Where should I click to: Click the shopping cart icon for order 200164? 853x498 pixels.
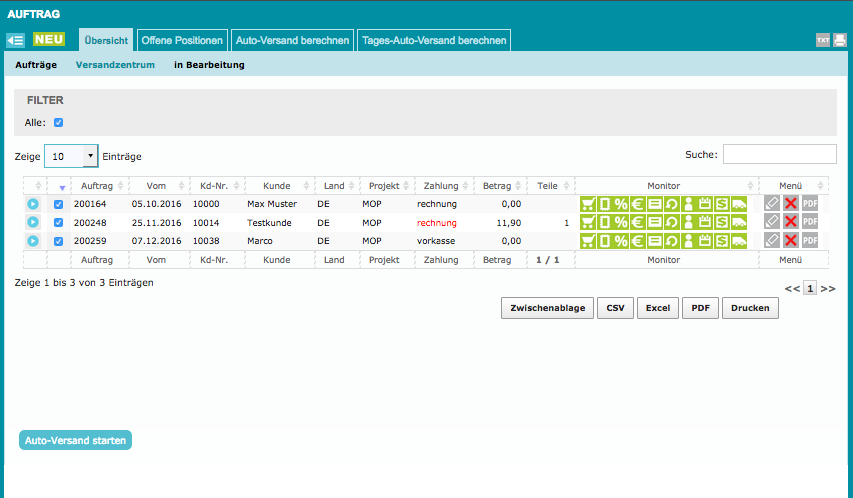coord(587,203)
